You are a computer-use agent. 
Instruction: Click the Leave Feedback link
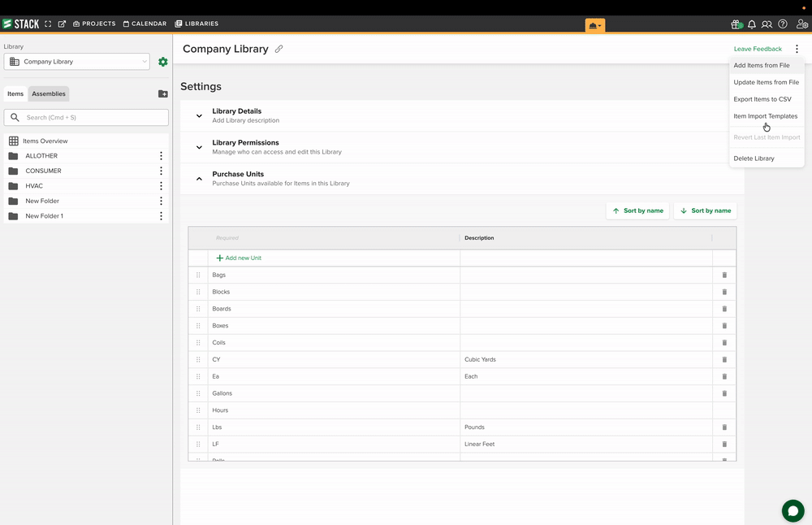click(758, 49)
